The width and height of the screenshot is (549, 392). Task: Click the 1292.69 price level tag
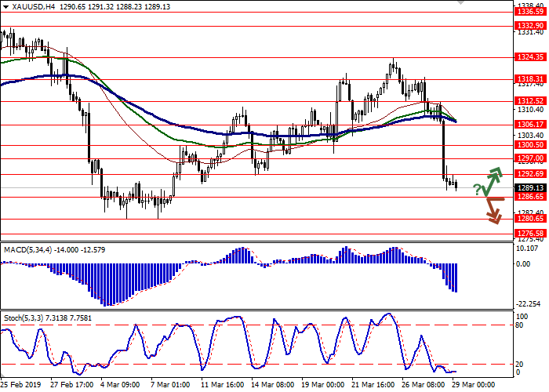pyautogui.click(x=530, y=174)
